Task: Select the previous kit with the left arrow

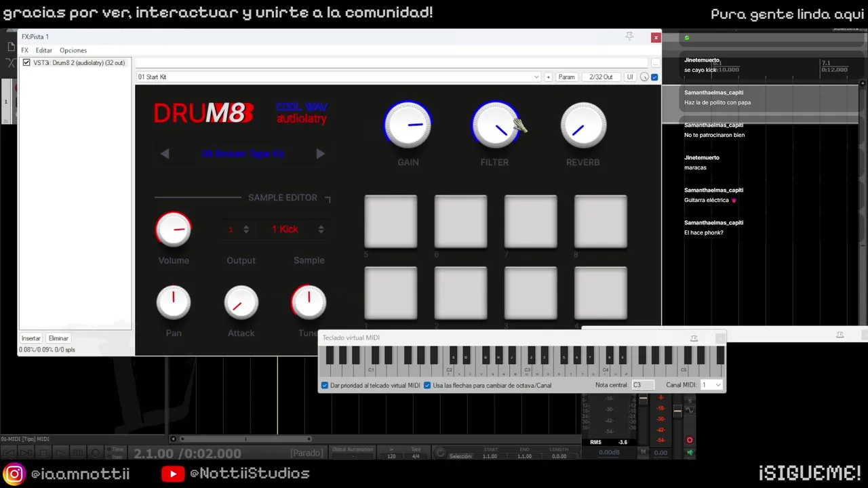Action: tap(165, 154)
